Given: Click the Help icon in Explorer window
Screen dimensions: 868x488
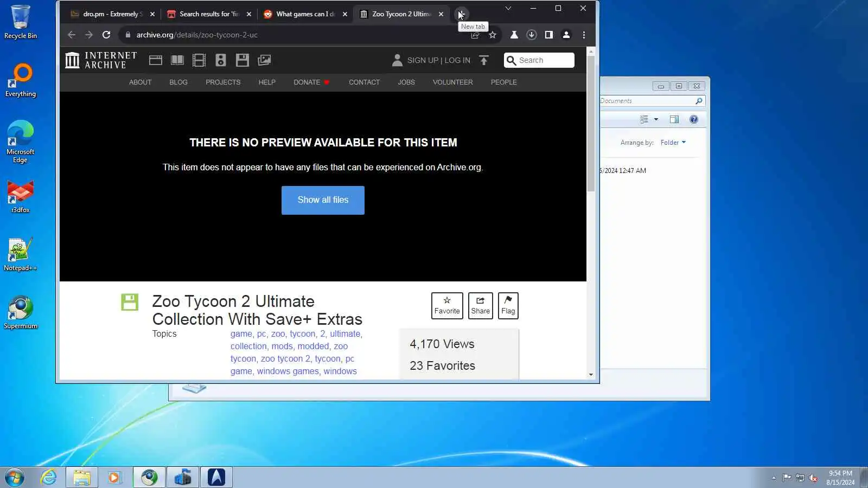Looking at the screenshot, I should click(694, 119).
